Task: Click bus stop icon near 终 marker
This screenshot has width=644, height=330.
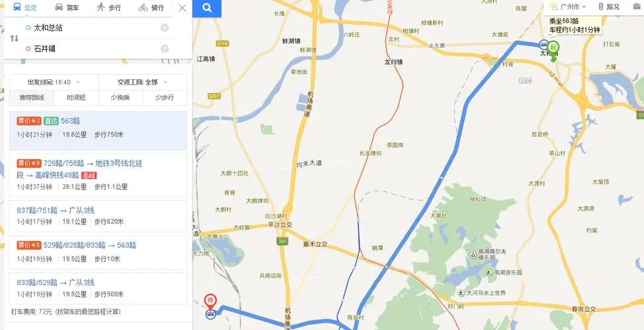Action: point(210,314)
